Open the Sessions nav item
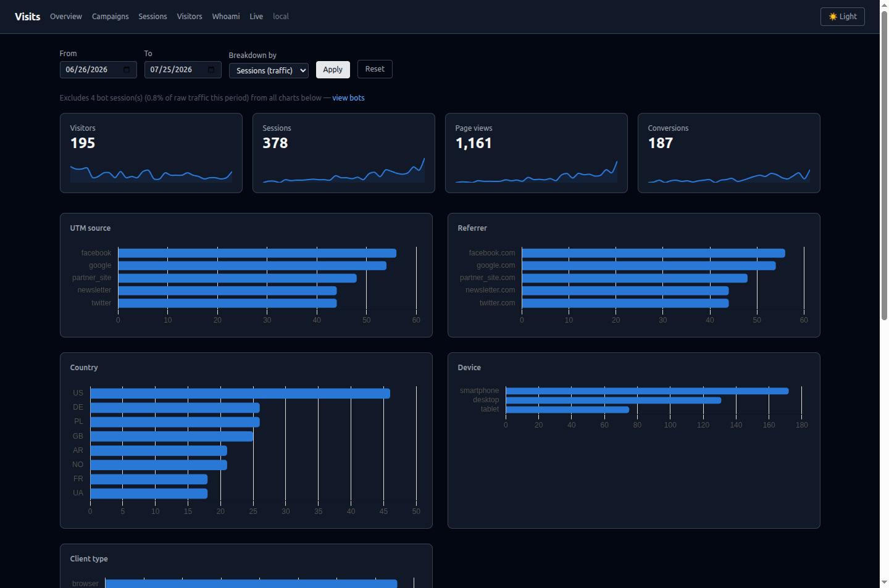This screenshot has width=889, height=588. point(152,17)
